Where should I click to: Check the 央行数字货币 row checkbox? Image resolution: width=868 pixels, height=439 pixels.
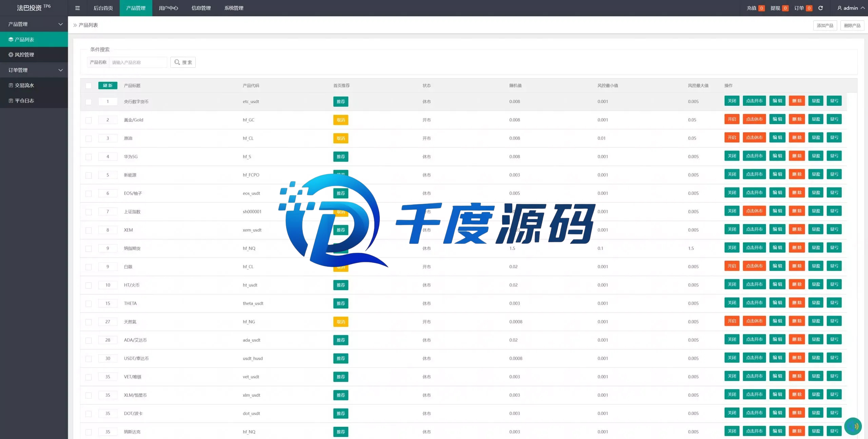tap(88, 102)
